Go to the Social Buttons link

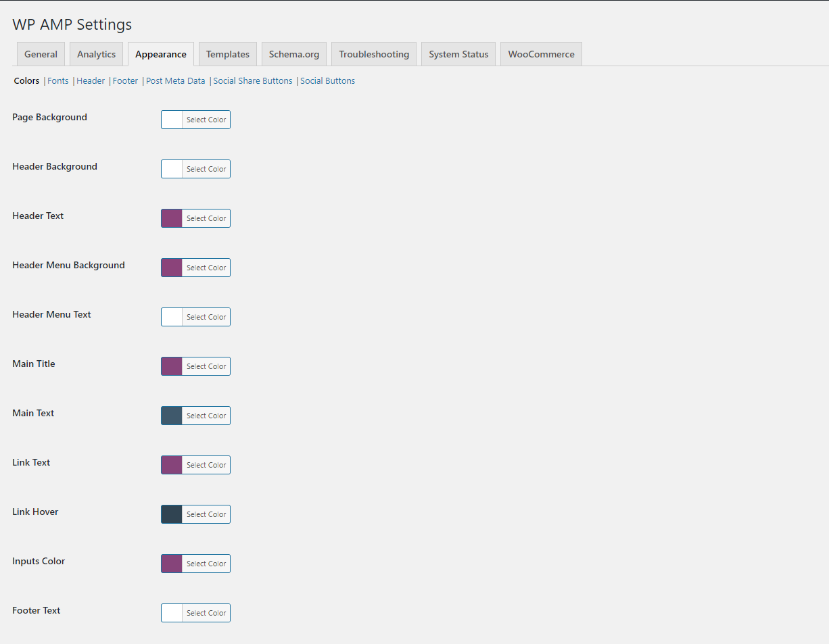[327, 80]
